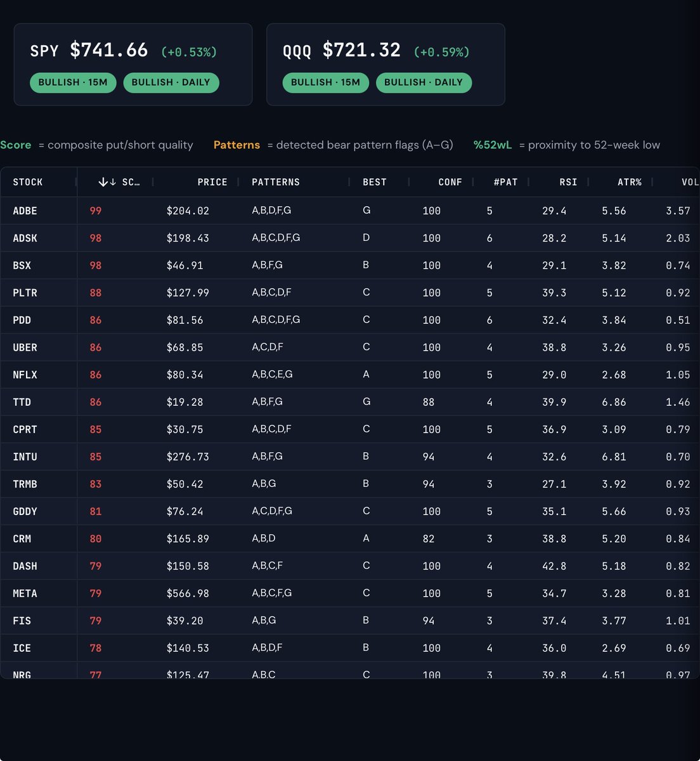Click UBER's patterns cell A,C,D,F
Screen dimensions: 700x761
point(268,348)
